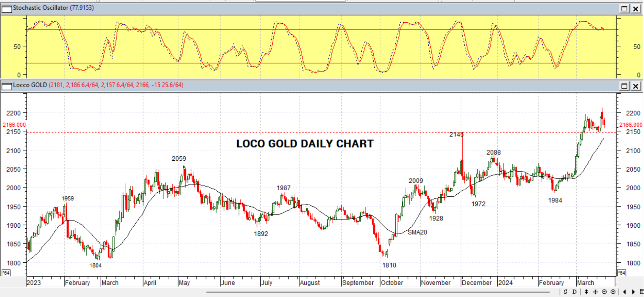Click the chart's horizontal scrollbar track
The width and height of the screenshot is (644, 297).
click(378, 292)
